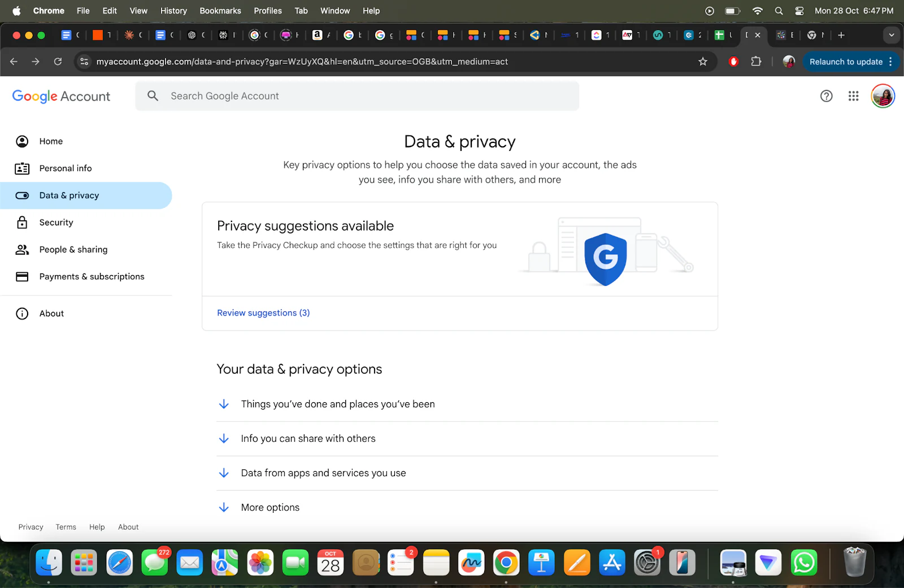Open the Google Account profile avatar
904x588 pixels.
pyautogui.click(x=883, y=96)
